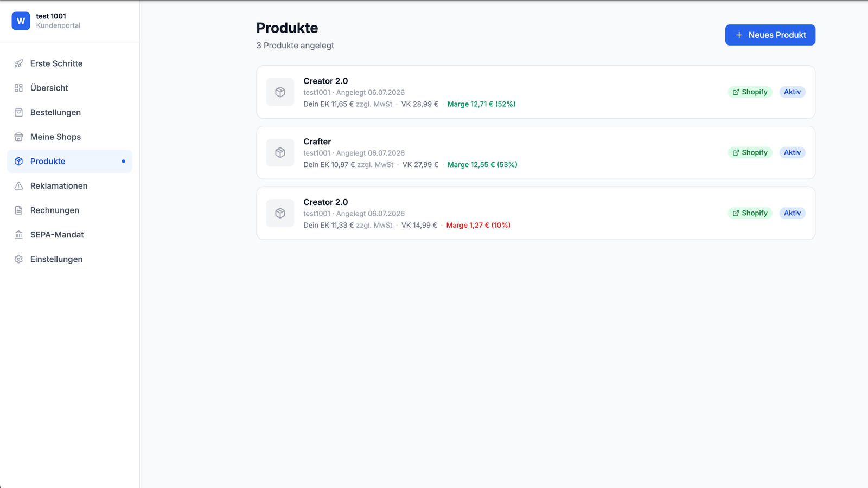The width and height of the screenshot is (868, 488).
Task: Click the warning triangle icon for Reklamationen
Action: (x=18, y=185)
